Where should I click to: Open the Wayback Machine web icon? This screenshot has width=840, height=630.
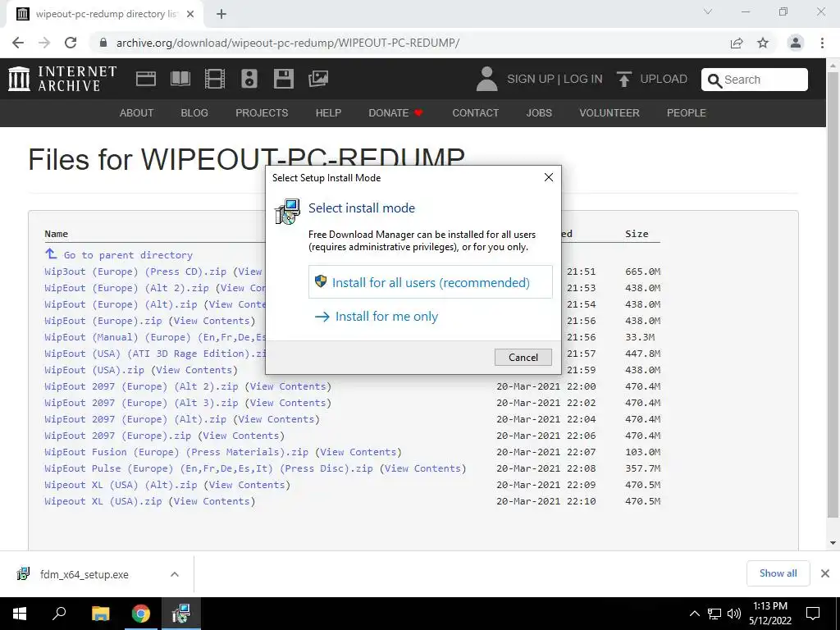coord(146,79)
